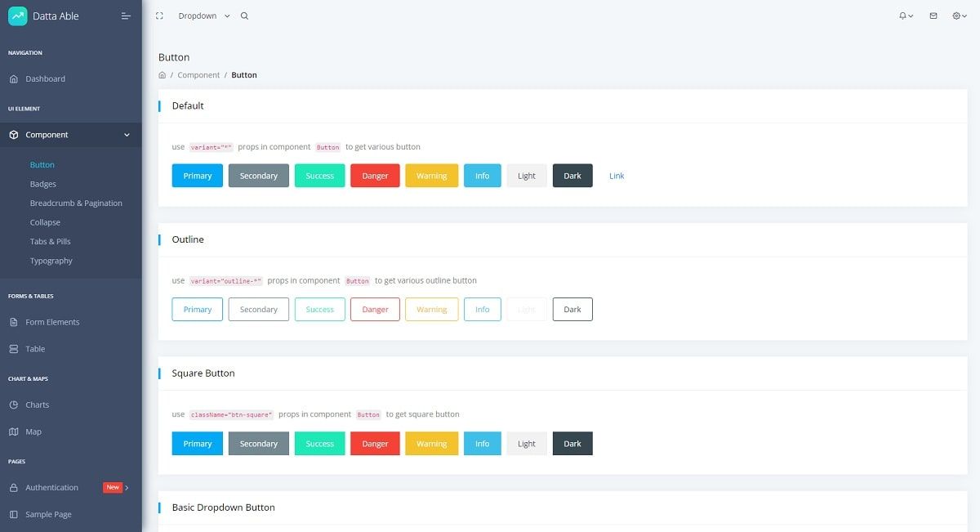Click the Dark outline button
980x532 pixels.
point(572,309)
